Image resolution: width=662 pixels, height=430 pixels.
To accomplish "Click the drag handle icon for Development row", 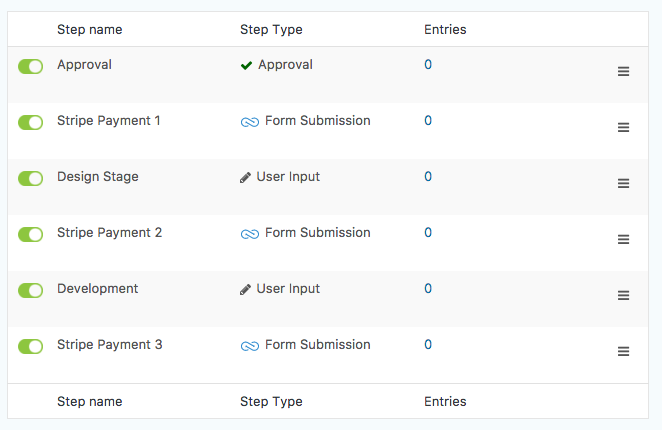I will click(623, 295).
